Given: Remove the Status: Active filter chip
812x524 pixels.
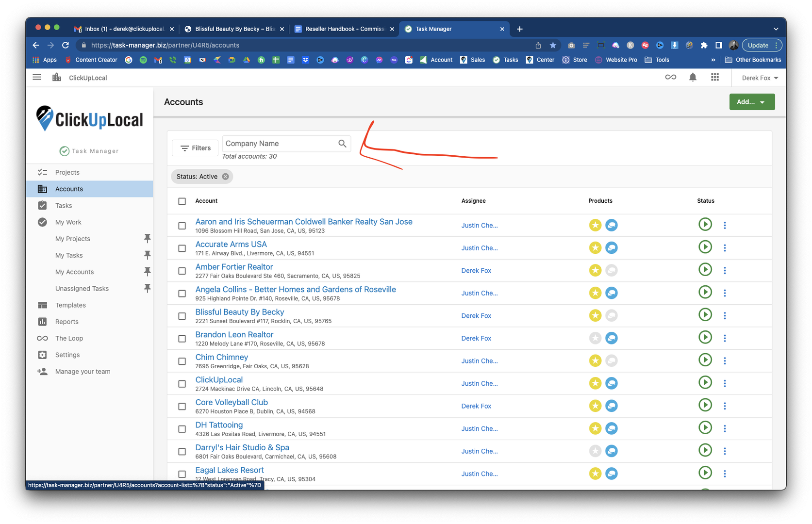Looking at the screenshot, I should click(x=226, y=177).
